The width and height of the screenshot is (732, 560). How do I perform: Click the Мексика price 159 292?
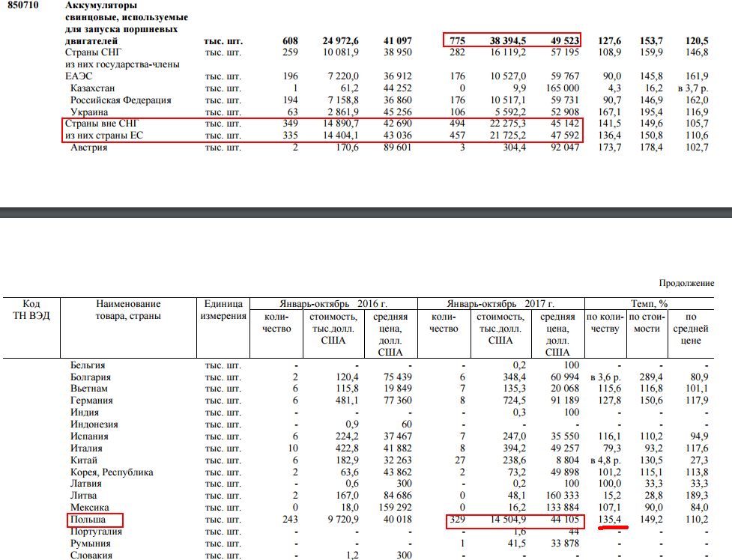click(394, 508)
